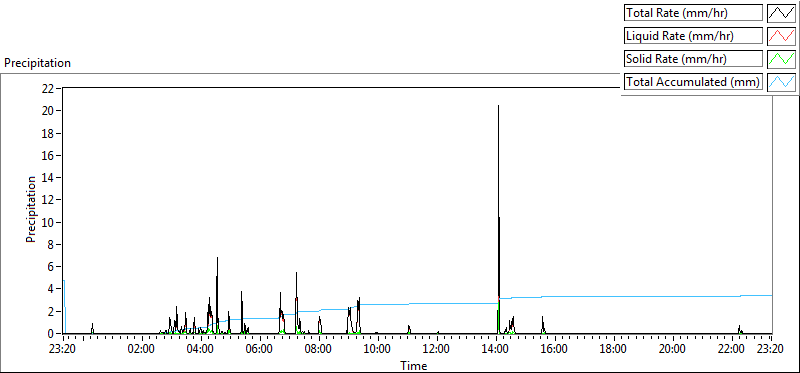
Task: Click the 18 value on Y axis
Action: pos(48,133)
